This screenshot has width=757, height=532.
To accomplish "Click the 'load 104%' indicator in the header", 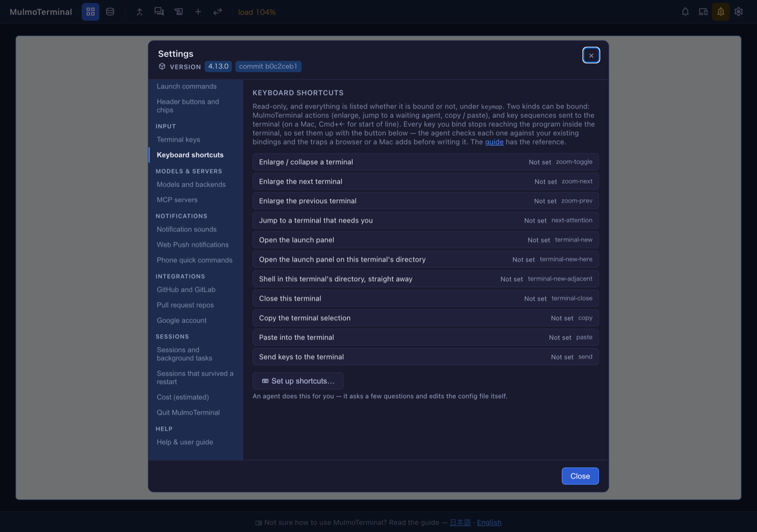I will coord(257,12).
